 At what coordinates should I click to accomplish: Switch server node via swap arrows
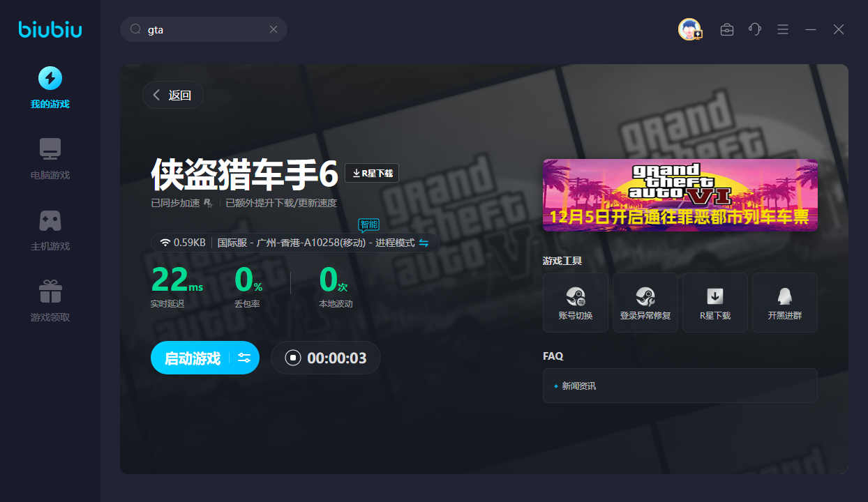point(424,243)
